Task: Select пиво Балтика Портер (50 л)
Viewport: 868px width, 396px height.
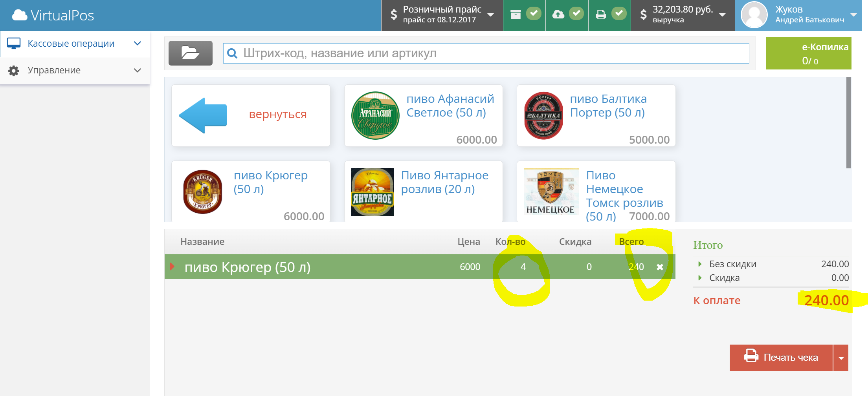Action: (x=596, y=116)
